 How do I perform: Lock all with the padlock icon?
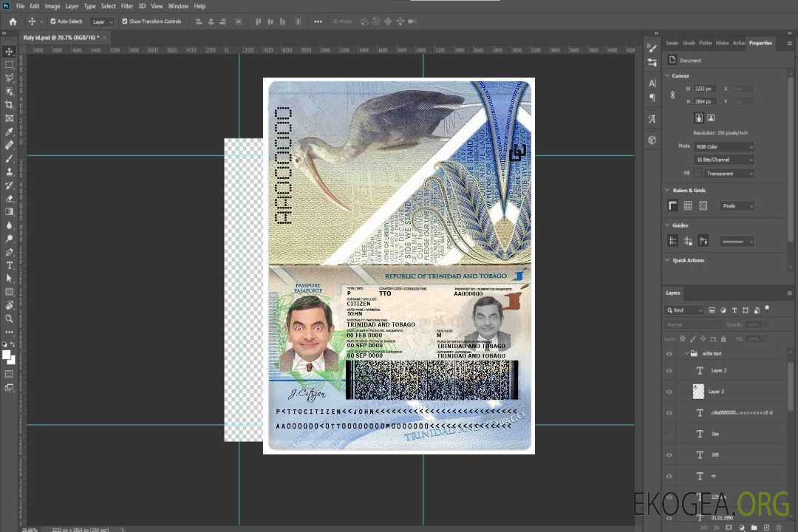click(723, 339)
